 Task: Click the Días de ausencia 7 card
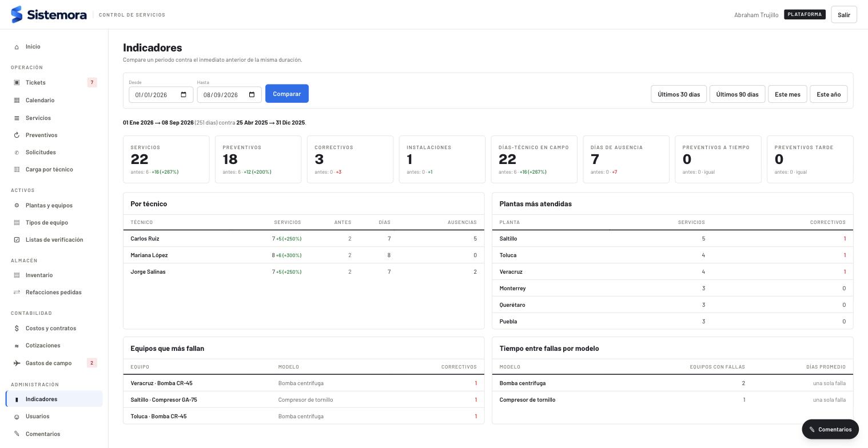(x=626, y=159)
